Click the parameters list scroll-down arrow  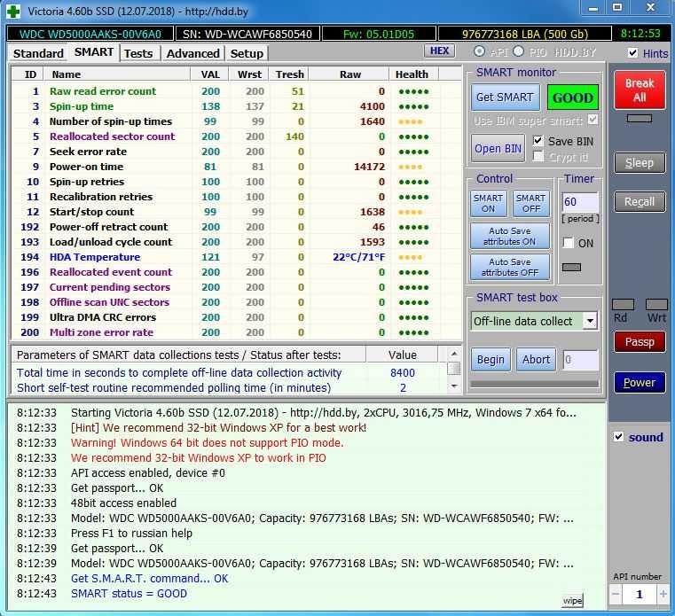(x=454, y=386)
